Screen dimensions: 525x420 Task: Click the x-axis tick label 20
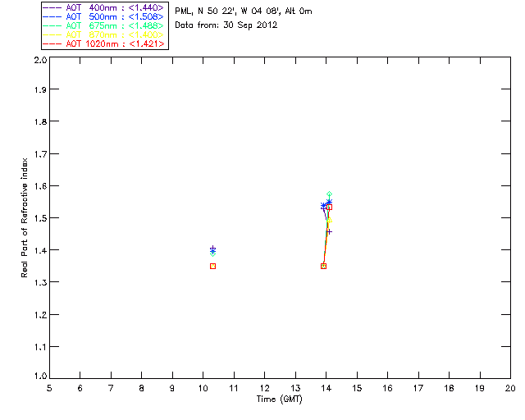click(x=510, y=388)
